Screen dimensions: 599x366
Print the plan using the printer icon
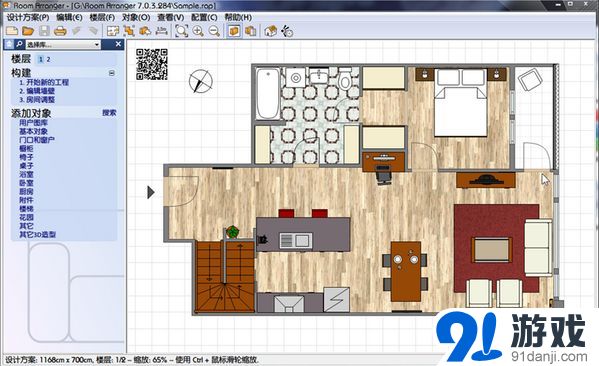(60, 31)
